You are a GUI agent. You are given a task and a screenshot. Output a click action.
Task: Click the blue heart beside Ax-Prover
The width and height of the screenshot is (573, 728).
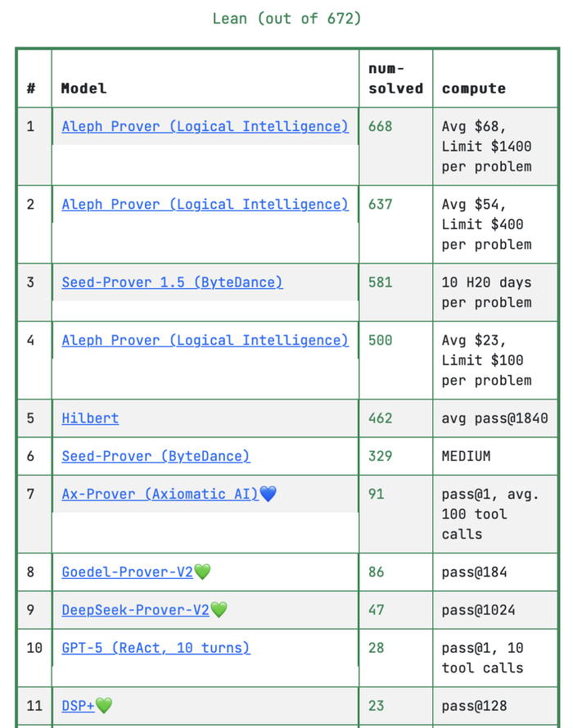coord(268,494)
